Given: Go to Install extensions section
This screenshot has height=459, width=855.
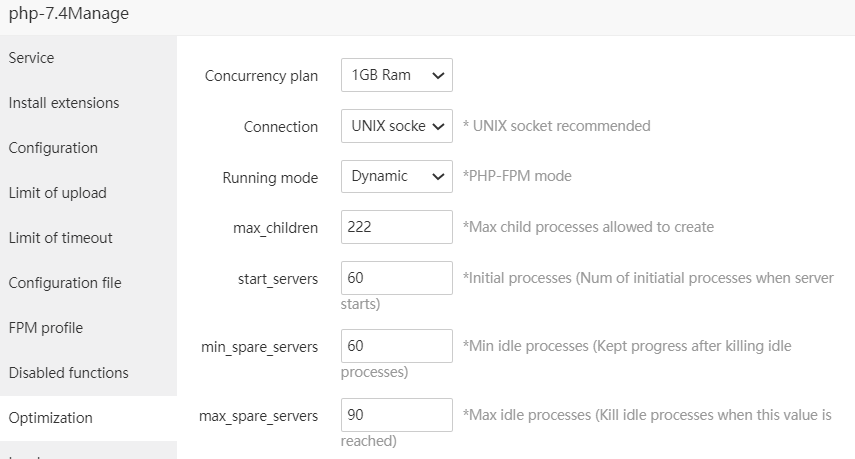Looking at the screenshot, I should tap(64, 103).
